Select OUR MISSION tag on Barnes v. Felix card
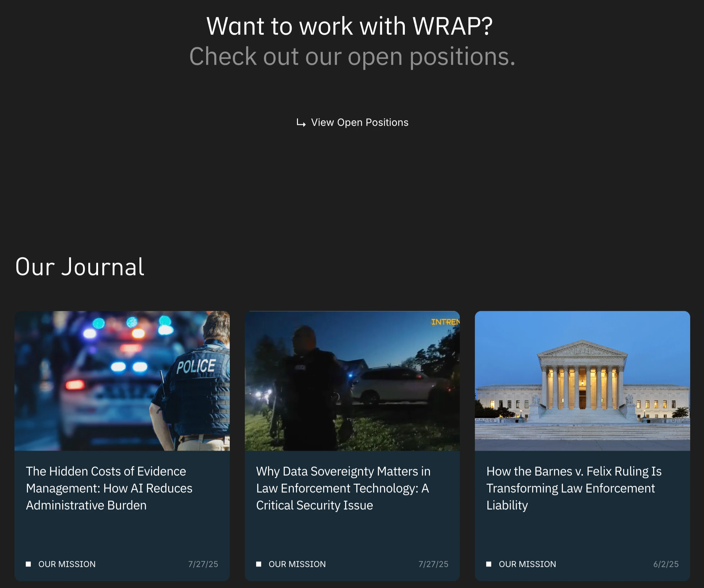The width and height of the screenshot is (704, 588). (x=527, y=564)
